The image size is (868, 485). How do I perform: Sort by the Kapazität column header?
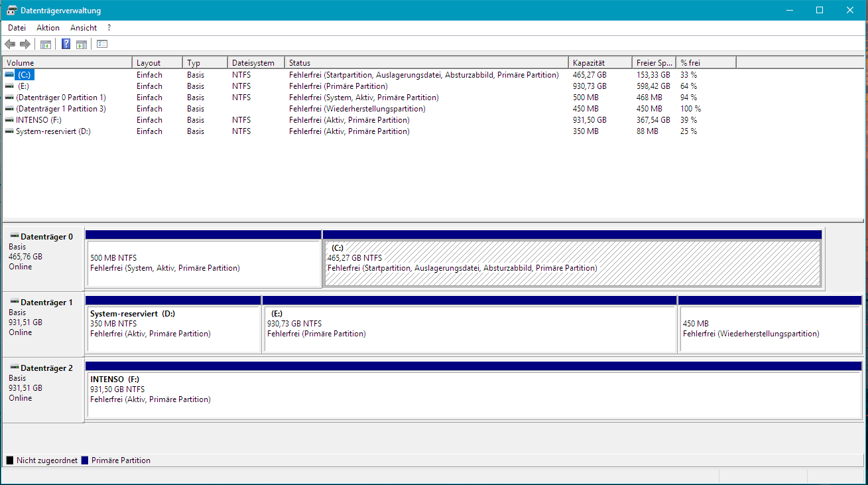600,63
